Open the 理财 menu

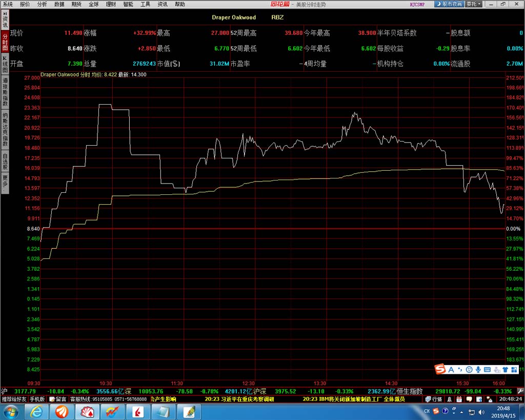(x=111, y=4)
